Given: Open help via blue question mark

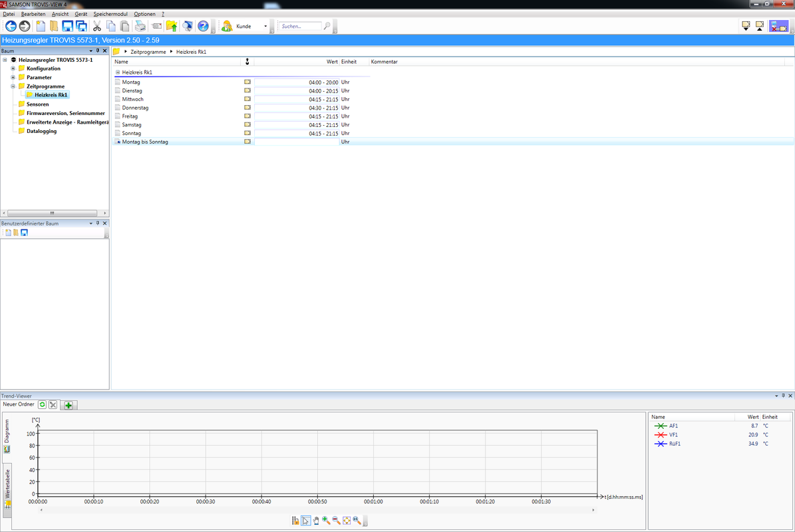Looking at the screenshot, I should 203,26.
